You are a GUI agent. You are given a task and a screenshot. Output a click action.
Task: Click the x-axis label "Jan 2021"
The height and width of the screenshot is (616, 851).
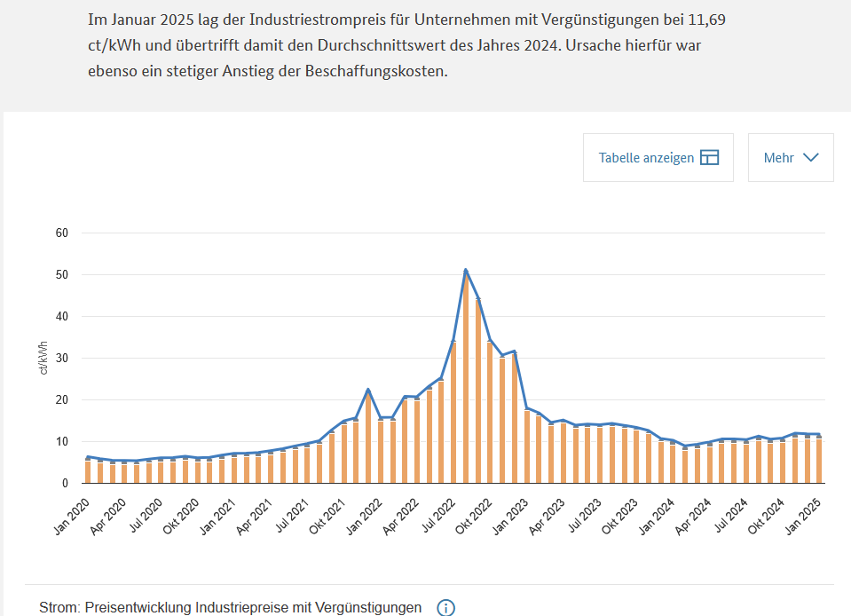tap(218, 517)
